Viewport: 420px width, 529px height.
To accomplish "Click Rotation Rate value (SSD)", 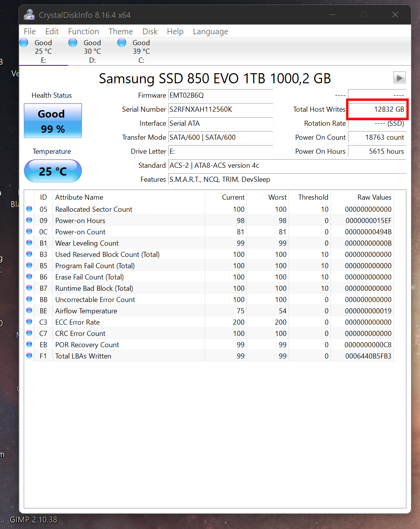I will tap(377, 123).
